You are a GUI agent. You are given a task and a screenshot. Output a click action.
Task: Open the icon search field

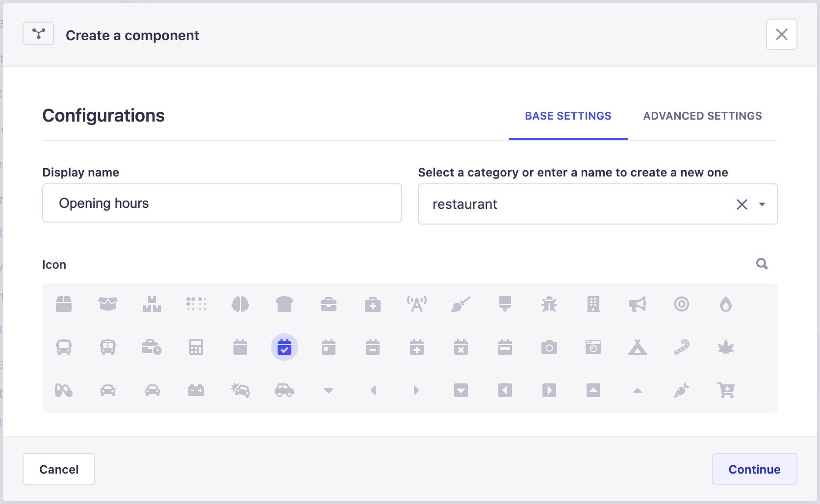pyautogui.click(x=762, y=264)
